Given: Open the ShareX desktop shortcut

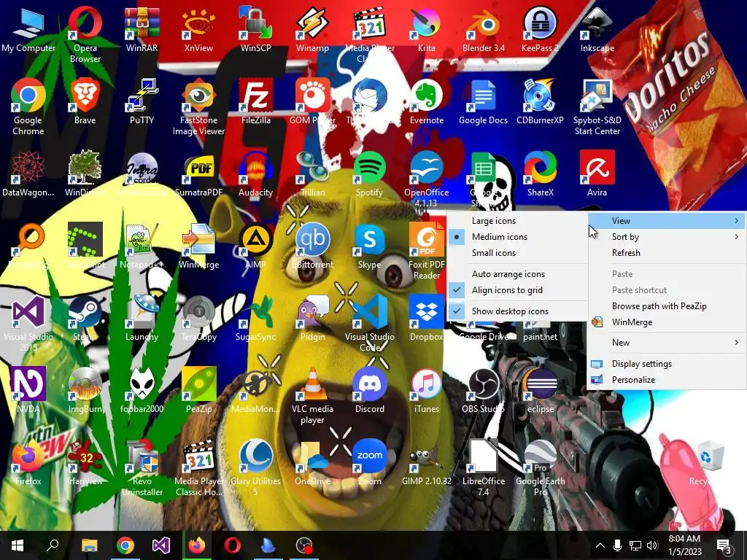Looking at the screenshot, I should [x=540, y=174].
